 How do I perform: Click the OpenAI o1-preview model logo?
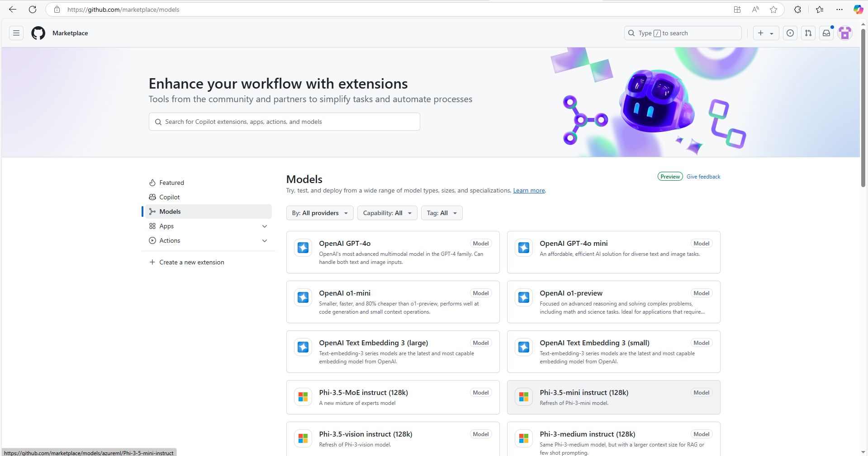pos(524,297)
